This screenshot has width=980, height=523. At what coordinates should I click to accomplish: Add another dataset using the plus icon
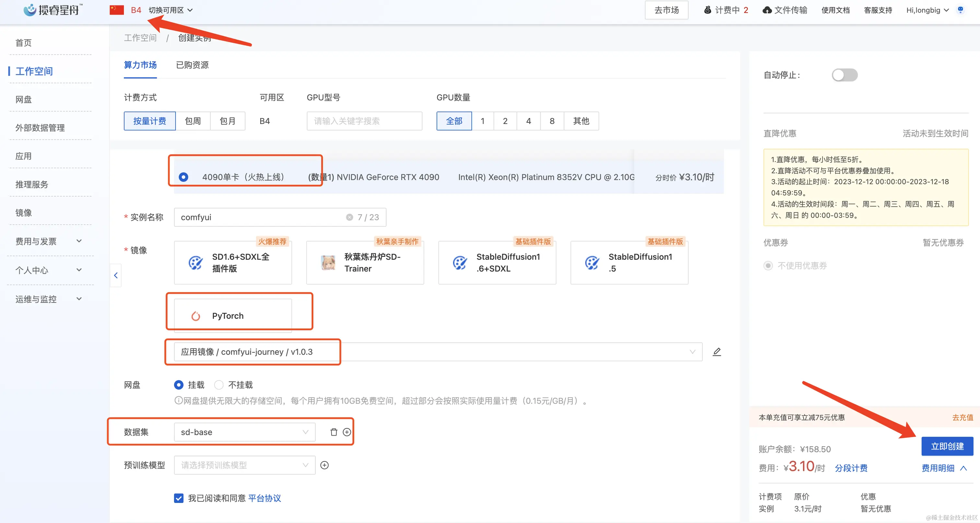pos(346,432)
